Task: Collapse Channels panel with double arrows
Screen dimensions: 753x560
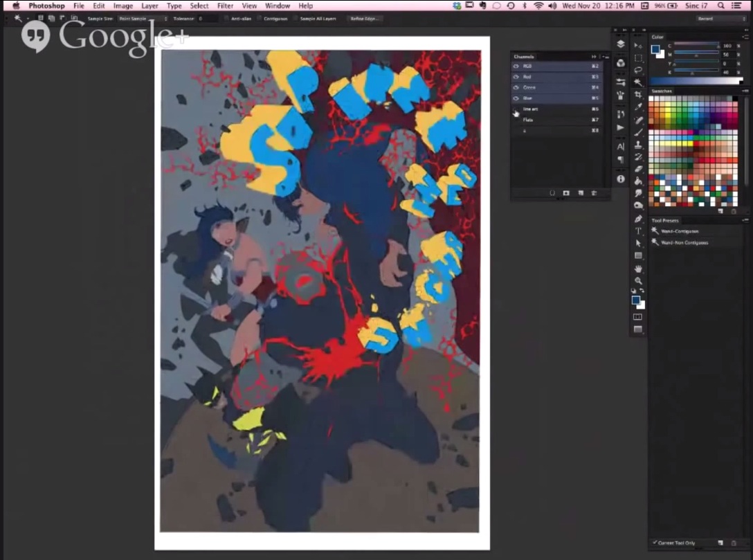Action: pos(594,57)
